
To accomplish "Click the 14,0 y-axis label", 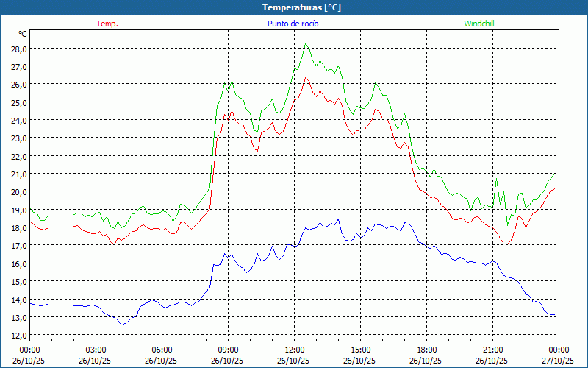I will point(18,300).
